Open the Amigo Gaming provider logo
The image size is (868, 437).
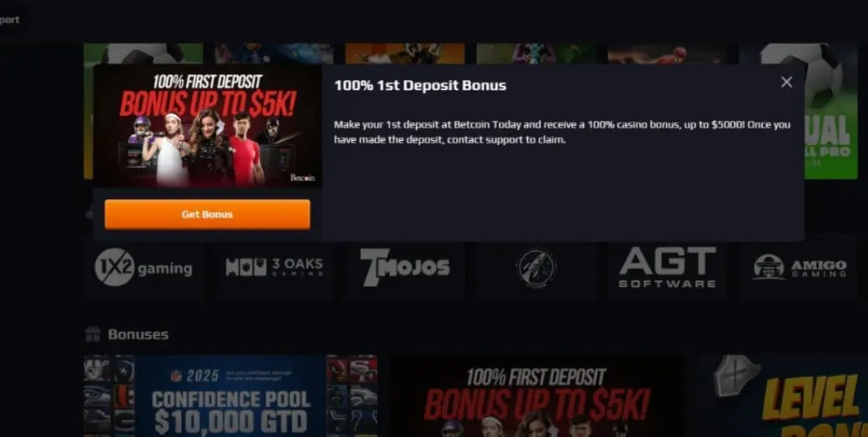point(799,268)
